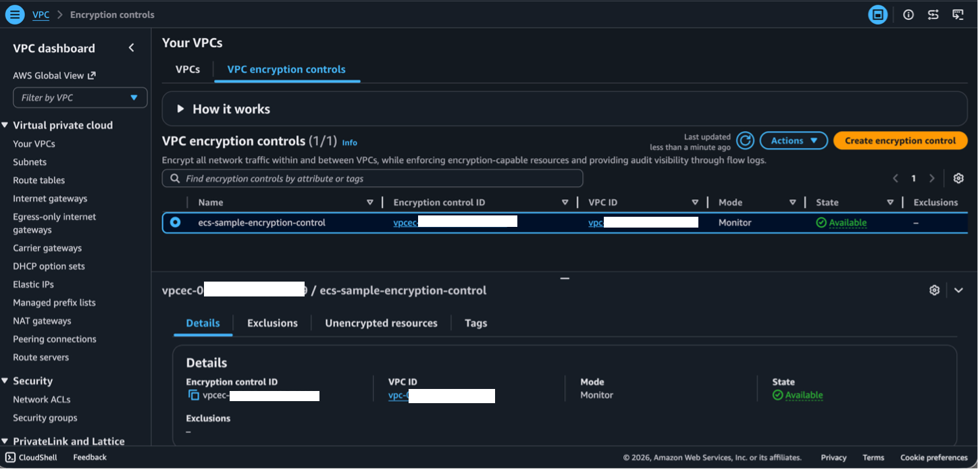Collapse the PrivateLink and Lattice section
Viewport: 980px width, 470px height.
5,441
